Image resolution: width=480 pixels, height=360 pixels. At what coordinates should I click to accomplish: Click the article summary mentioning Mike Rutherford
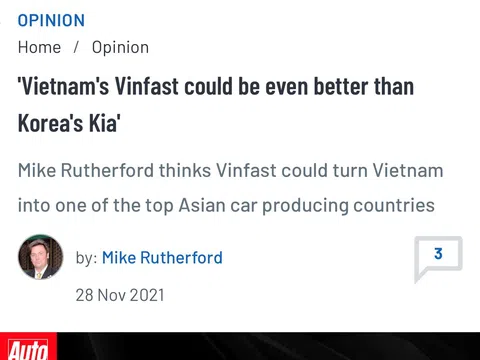tap(230, 188)
